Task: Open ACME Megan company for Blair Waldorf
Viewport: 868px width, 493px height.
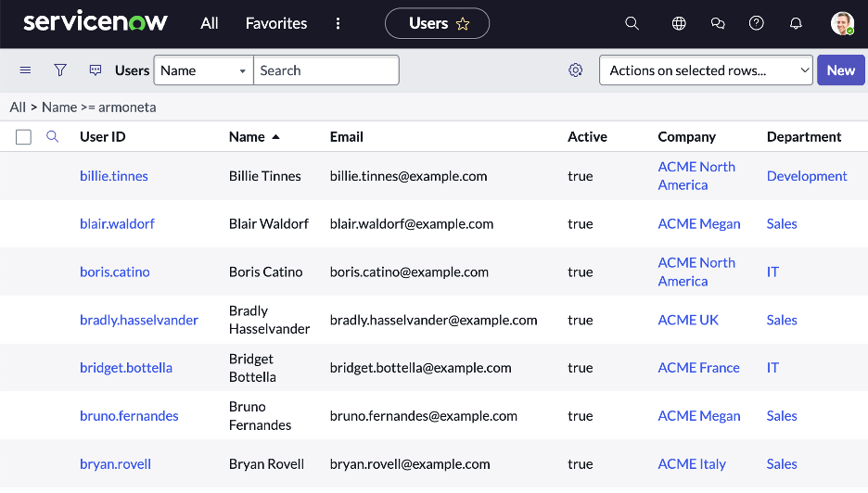Action: coord(699,224)
